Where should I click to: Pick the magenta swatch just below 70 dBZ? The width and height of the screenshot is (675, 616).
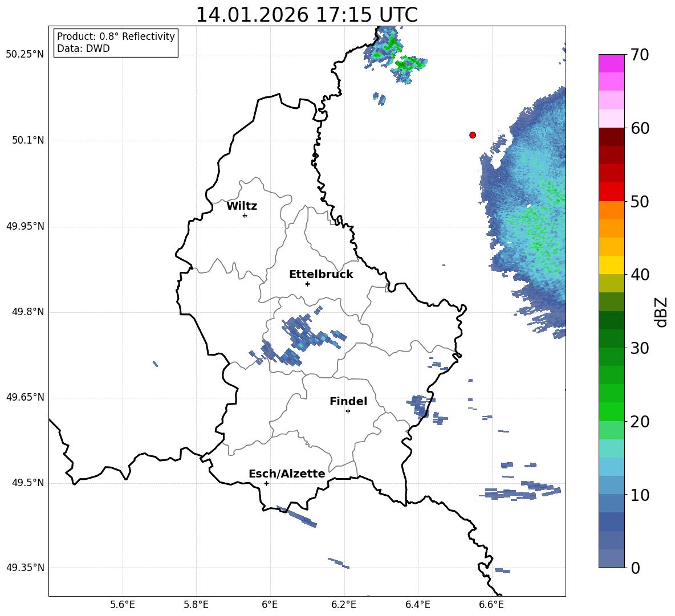pos(612,63)
